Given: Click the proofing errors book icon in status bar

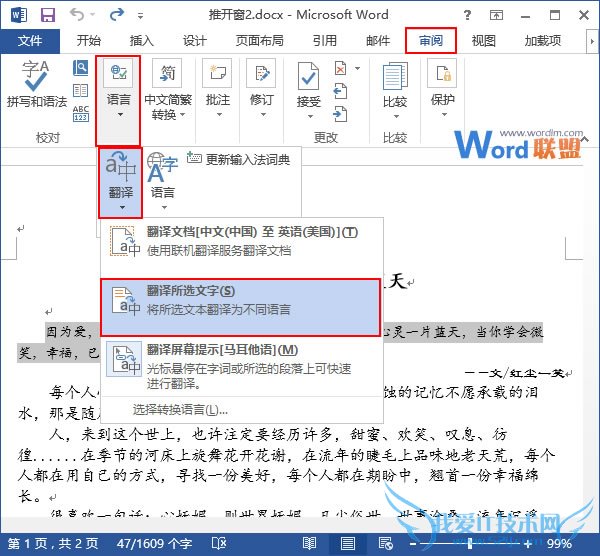Looking at the screenshot, I should 219,543.
